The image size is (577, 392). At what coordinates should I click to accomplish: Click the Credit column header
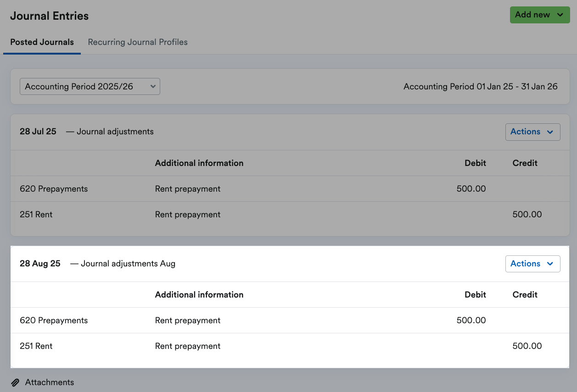[525, 163]
